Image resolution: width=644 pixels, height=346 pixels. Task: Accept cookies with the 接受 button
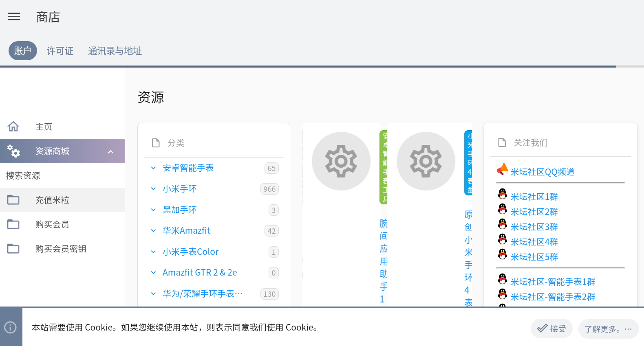(x=551, y=328)
